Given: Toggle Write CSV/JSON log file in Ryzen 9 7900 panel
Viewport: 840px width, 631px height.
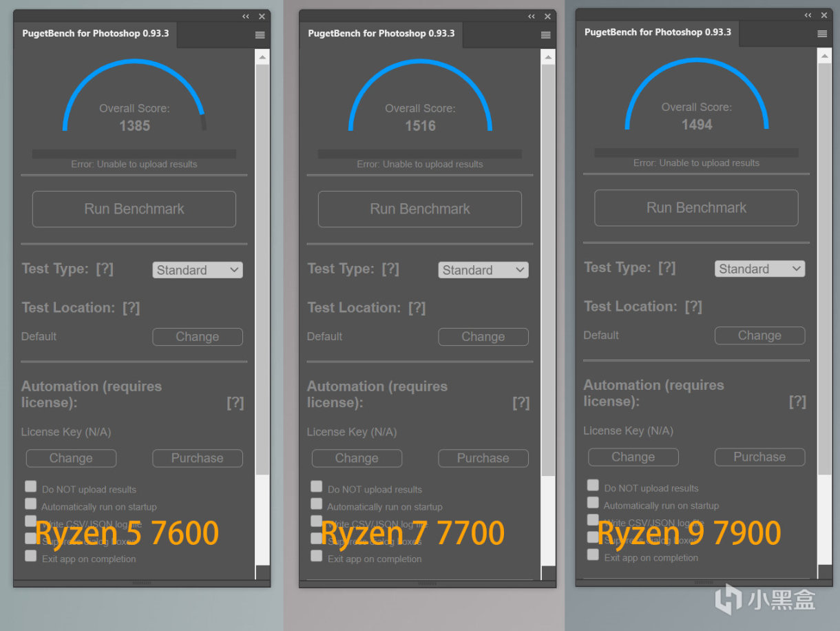Looking at the screenshot, I should (593, 519).
